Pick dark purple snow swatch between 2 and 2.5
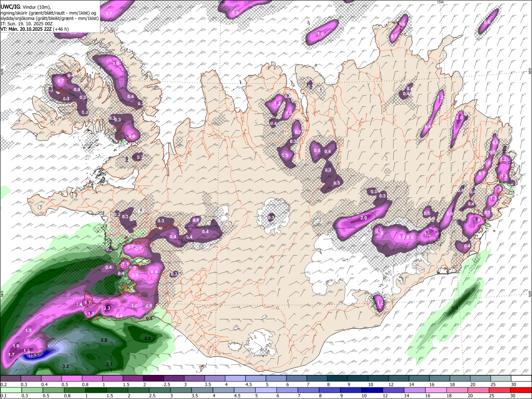 point(153,378)
